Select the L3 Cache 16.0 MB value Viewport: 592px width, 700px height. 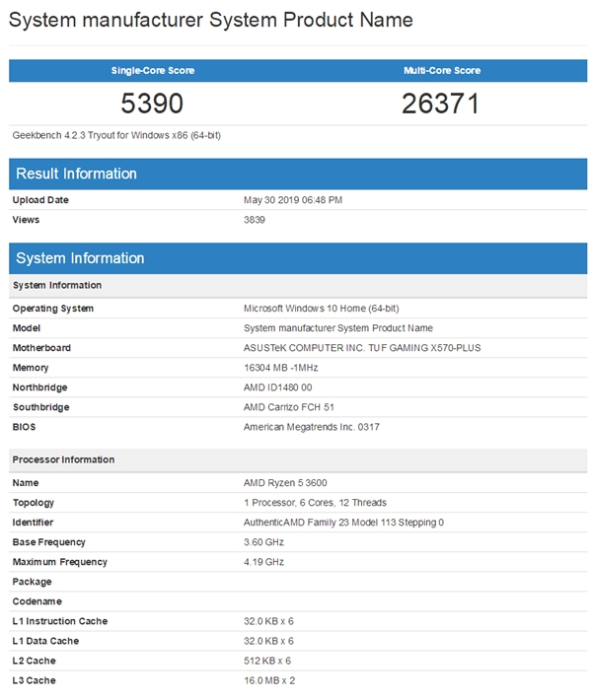pyautogui.click(x=267, y=680)
